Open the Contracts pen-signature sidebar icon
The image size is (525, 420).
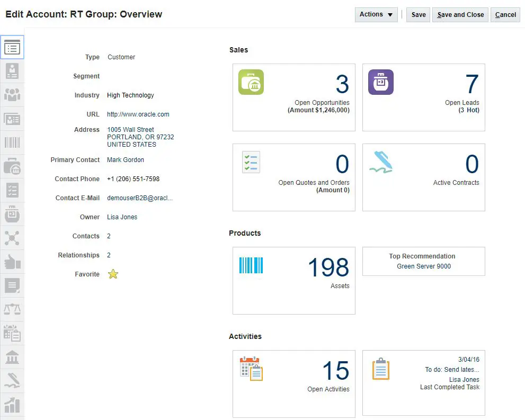pos(12,381)
